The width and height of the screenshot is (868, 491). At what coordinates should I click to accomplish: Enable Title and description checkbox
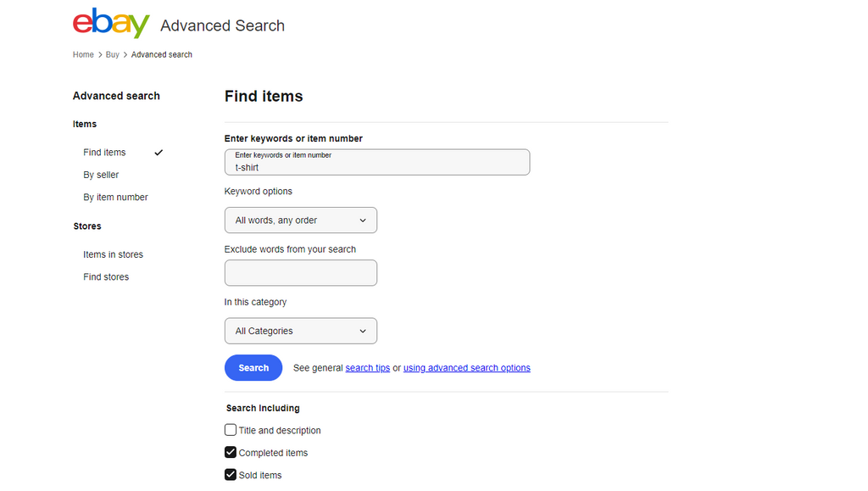(231, 430)
